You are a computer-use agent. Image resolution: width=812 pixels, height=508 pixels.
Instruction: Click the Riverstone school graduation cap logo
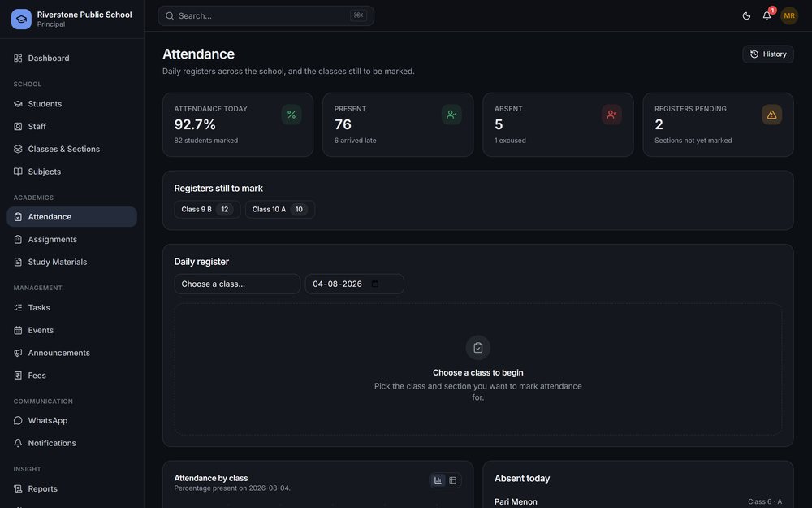[21, 20]
